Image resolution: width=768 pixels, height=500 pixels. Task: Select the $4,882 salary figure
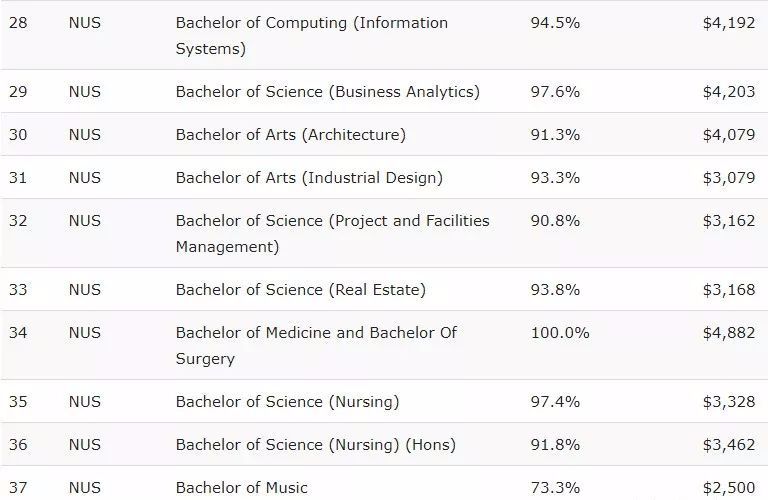pos(728,333)
